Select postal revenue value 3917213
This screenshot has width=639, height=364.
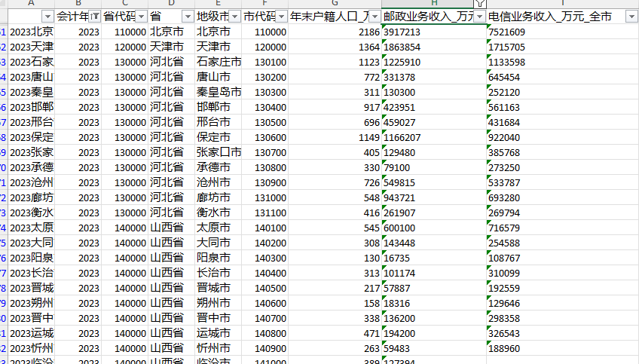434,32
